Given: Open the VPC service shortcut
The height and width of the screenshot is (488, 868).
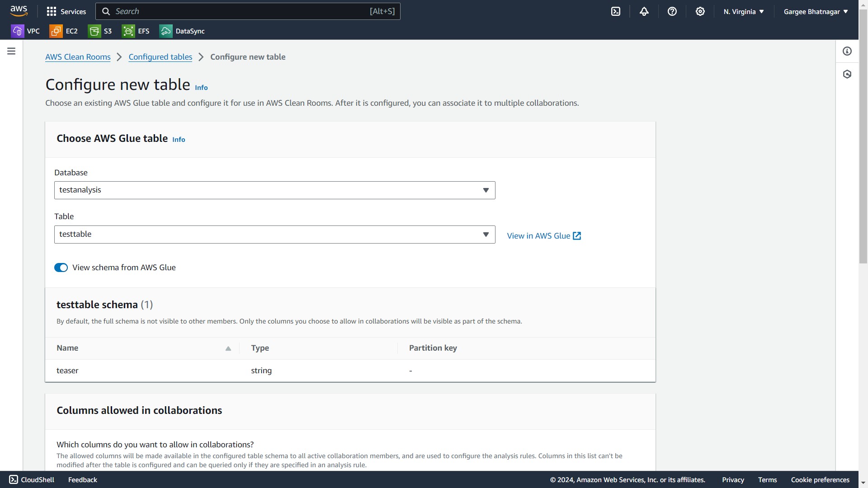Looking at the screenshot, I should 25,31.
